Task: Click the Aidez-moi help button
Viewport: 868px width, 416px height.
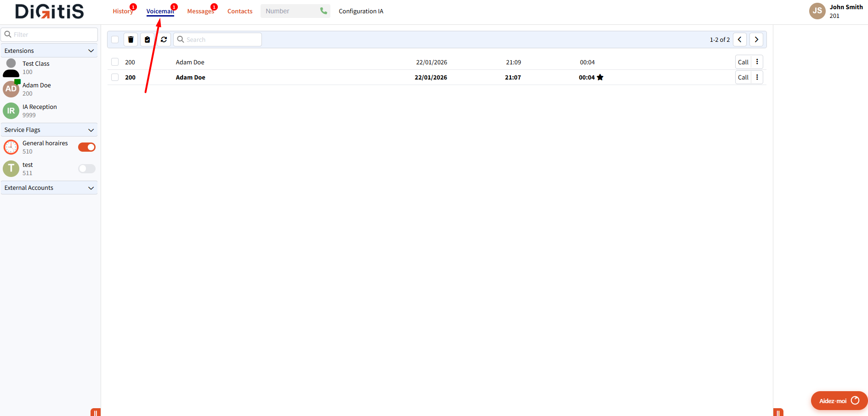Action: [838, 400]
